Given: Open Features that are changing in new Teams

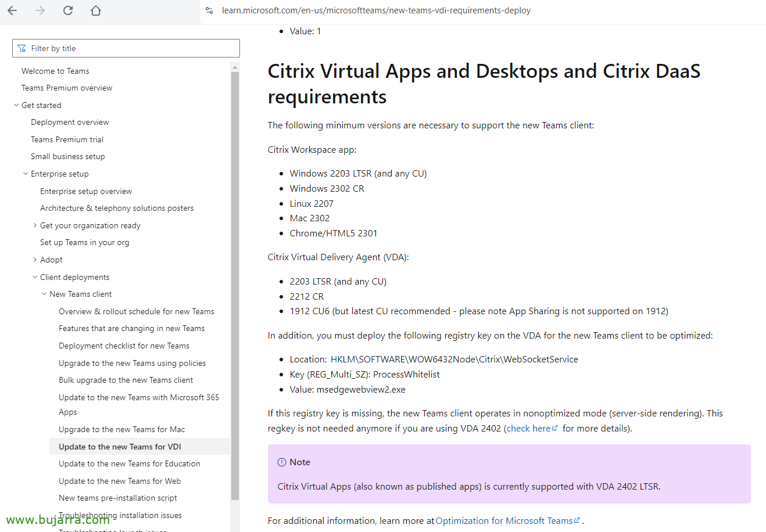Looking at the screenshot, I should (x=132, y=328).
